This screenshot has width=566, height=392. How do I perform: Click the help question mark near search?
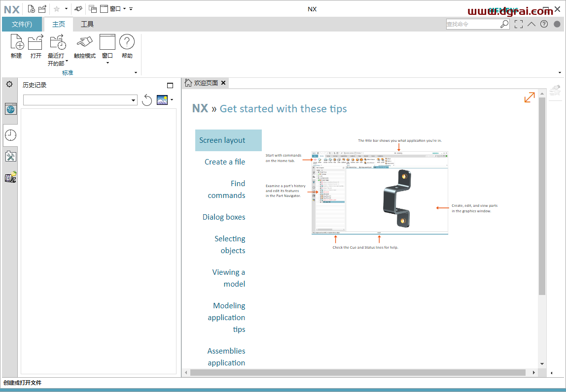click(x=544, y=24)
